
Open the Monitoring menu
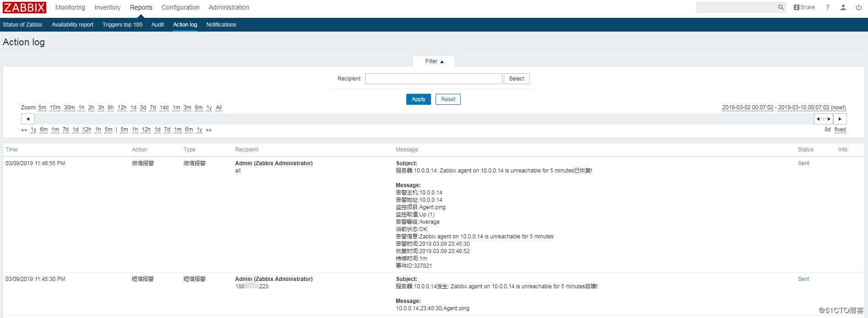click(x=70, y=7)
